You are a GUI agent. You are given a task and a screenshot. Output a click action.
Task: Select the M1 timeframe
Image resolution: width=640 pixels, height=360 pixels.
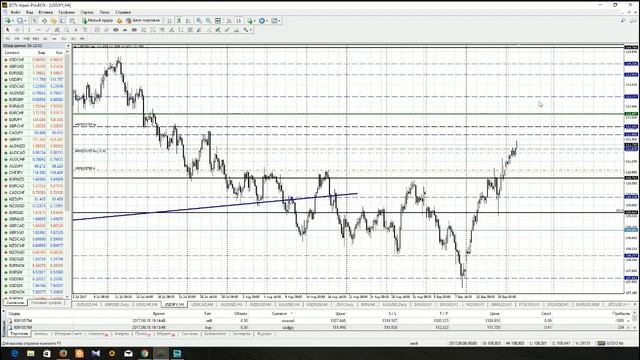(x=7, y=38)
